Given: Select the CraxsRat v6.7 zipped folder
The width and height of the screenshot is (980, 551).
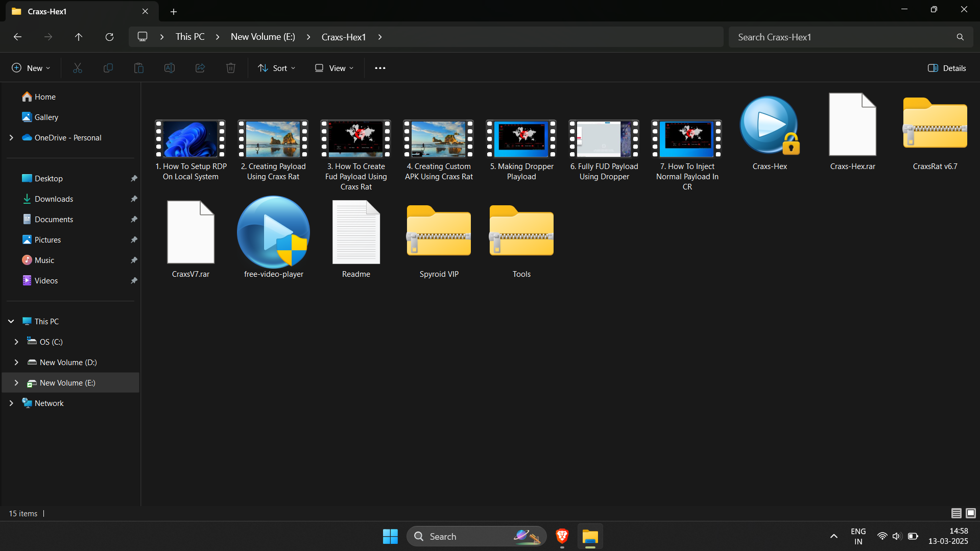Looking at the screenshot, I should tap(935, 133).
